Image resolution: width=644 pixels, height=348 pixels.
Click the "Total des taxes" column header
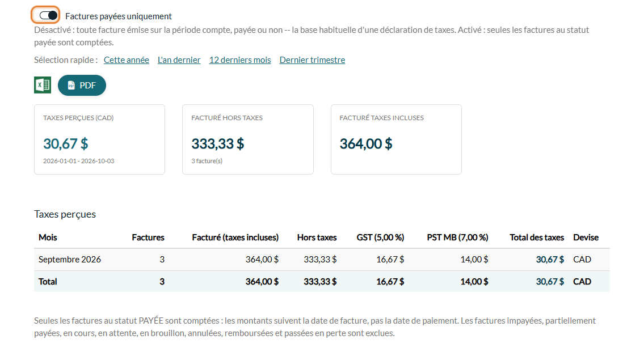pos(537,237)
